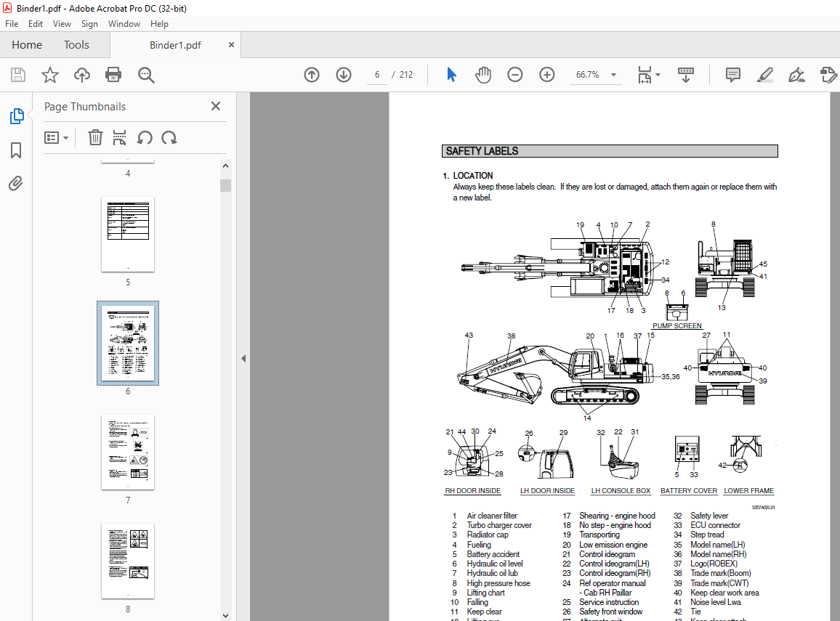
Task: Click the LH DOOR INSIDE label
Action: pyautogui.click(x=547, y=491)
